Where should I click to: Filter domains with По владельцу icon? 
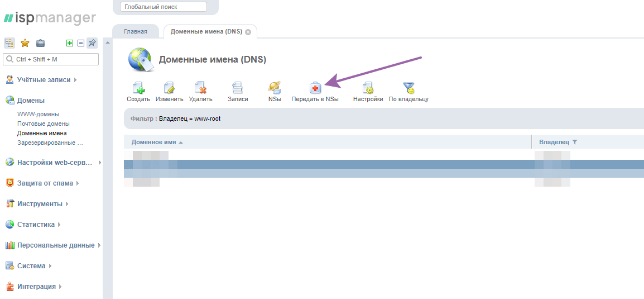click(408, 89)
